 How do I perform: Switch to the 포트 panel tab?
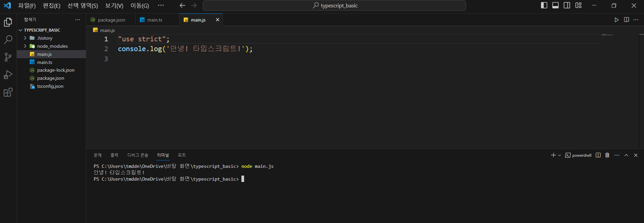tap(182, 155)
